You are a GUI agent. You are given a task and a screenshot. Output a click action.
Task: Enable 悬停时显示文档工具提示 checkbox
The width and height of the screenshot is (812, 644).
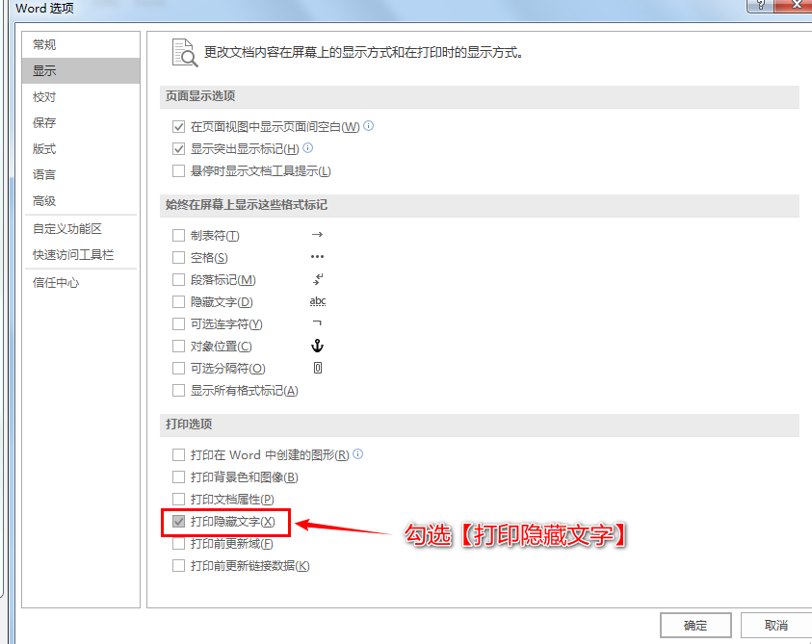(x=178, y=170)
